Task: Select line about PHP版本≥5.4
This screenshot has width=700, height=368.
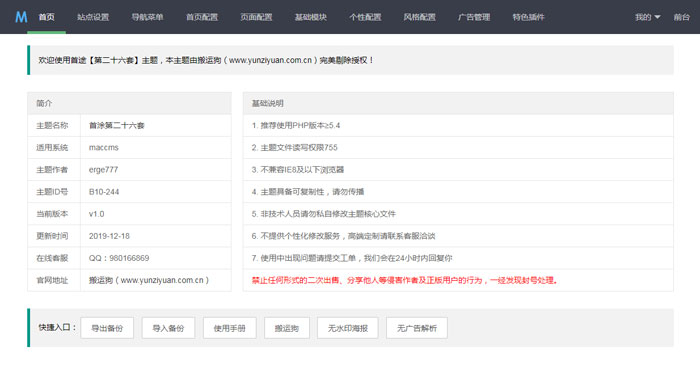Action: tap(296, 125)
